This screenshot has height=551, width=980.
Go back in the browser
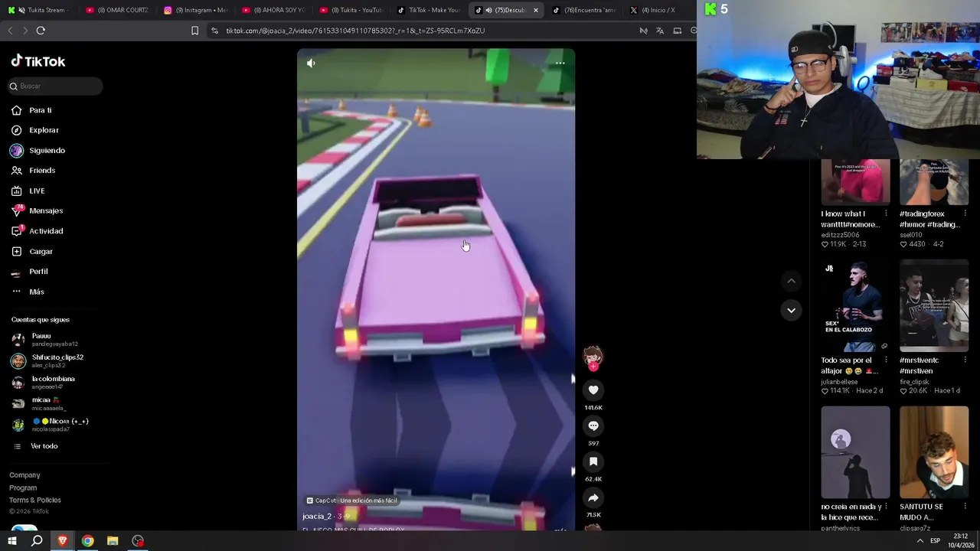pos(10,31)
